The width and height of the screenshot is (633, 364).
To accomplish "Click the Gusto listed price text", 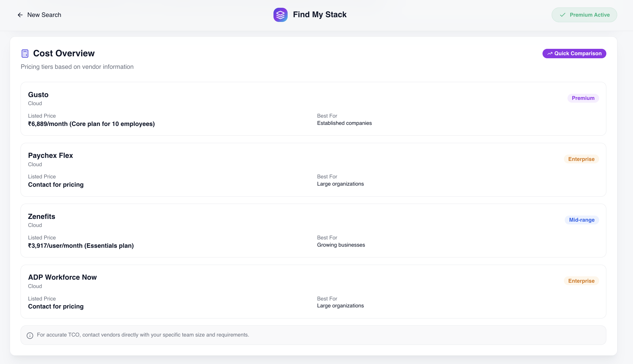I will pos(91,124).
